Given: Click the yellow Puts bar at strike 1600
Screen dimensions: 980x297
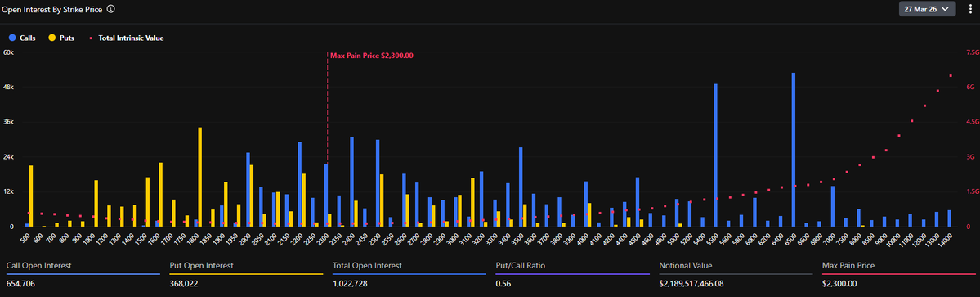Looking at the screenshot, I should pos(161,195).
